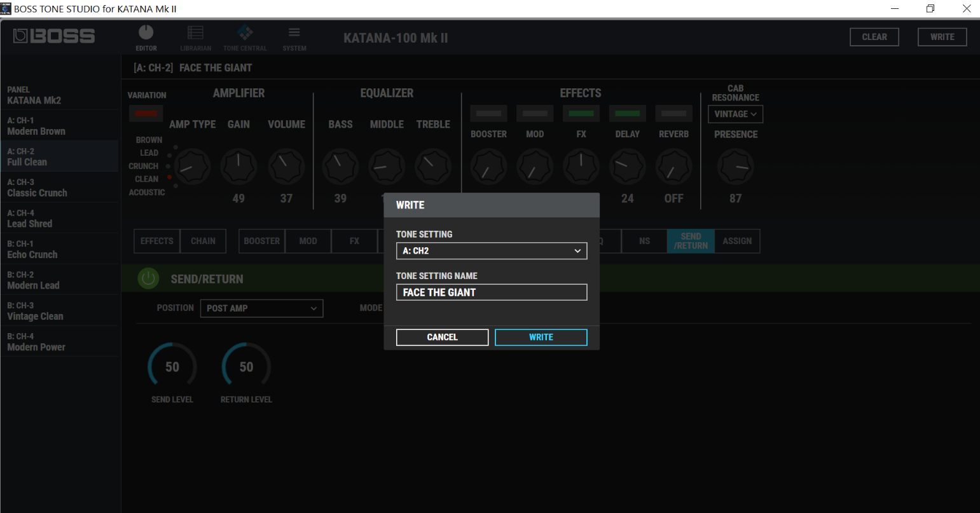Select A: CH-1 Modern Brown
This screenshot has width=980, height=513.
[x=59, y=126]
